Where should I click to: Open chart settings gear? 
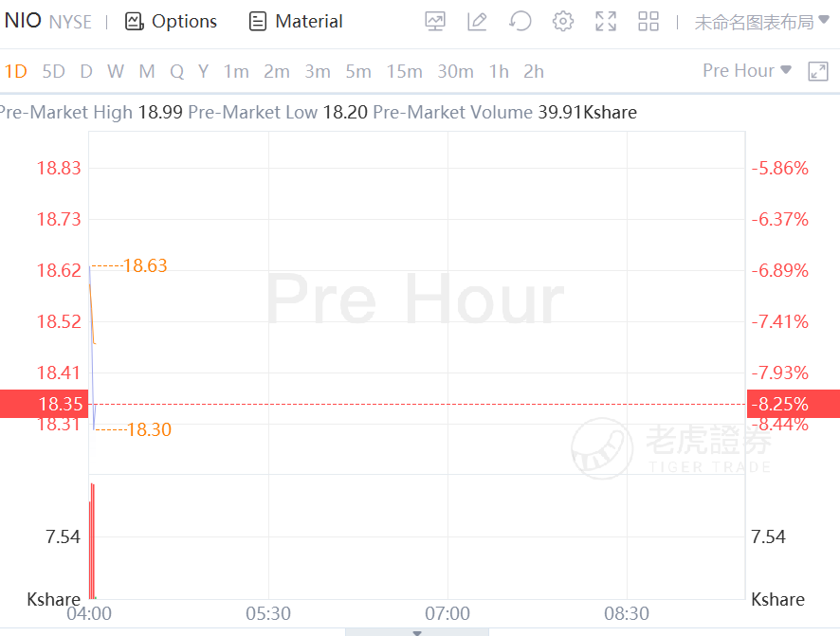(563, 22)
